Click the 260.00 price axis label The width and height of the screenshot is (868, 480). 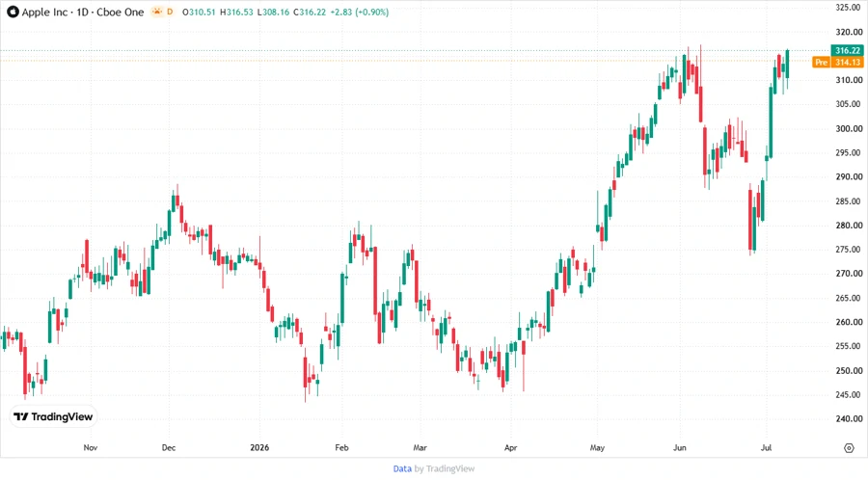point(849,322)
